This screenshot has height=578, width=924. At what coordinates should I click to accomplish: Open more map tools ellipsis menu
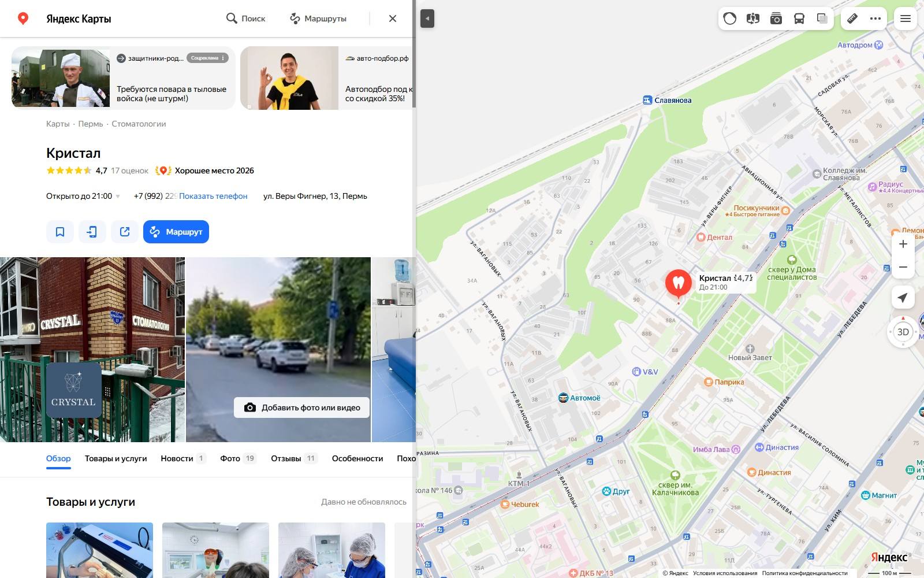coord(875,18)
